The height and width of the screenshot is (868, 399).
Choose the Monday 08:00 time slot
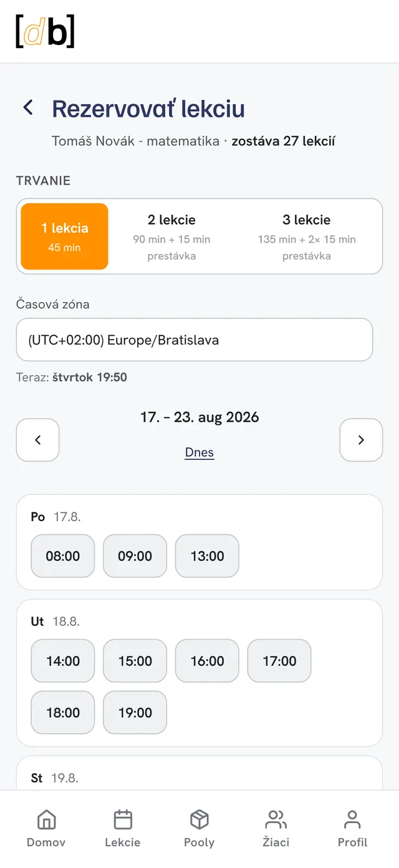pyautogui.click(x=63, y=556)
